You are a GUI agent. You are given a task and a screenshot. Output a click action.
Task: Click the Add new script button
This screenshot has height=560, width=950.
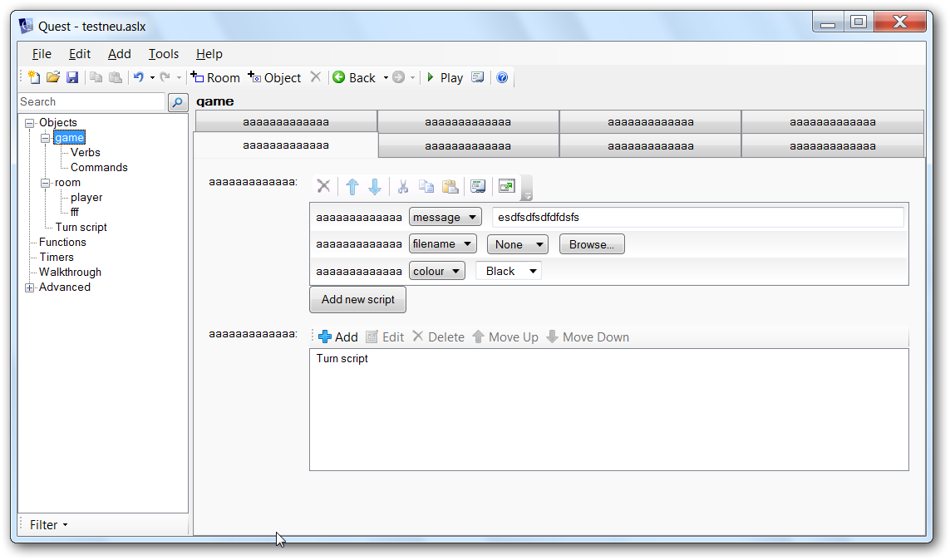tap(357, 299)
